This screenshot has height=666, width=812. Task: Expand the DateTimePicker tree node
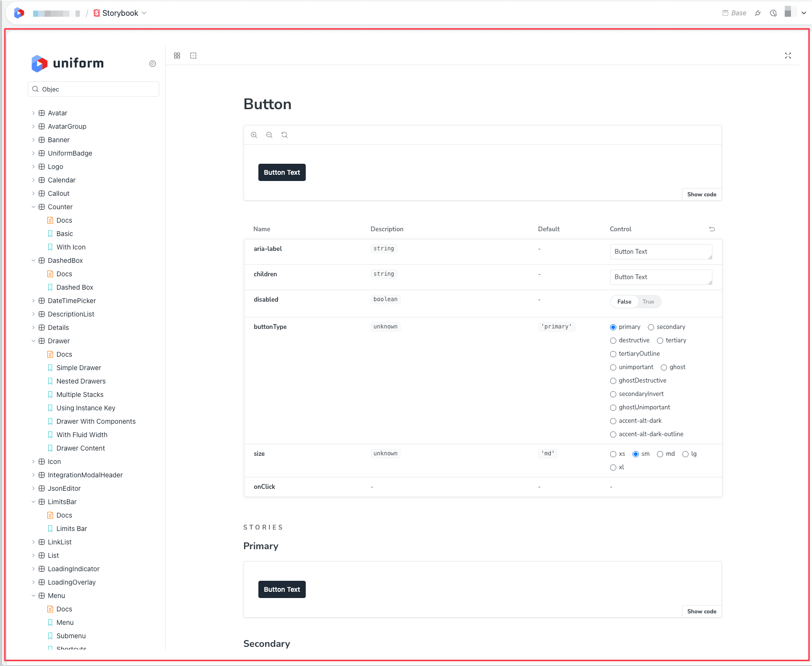pyautogui.click(x=33, y=301)
